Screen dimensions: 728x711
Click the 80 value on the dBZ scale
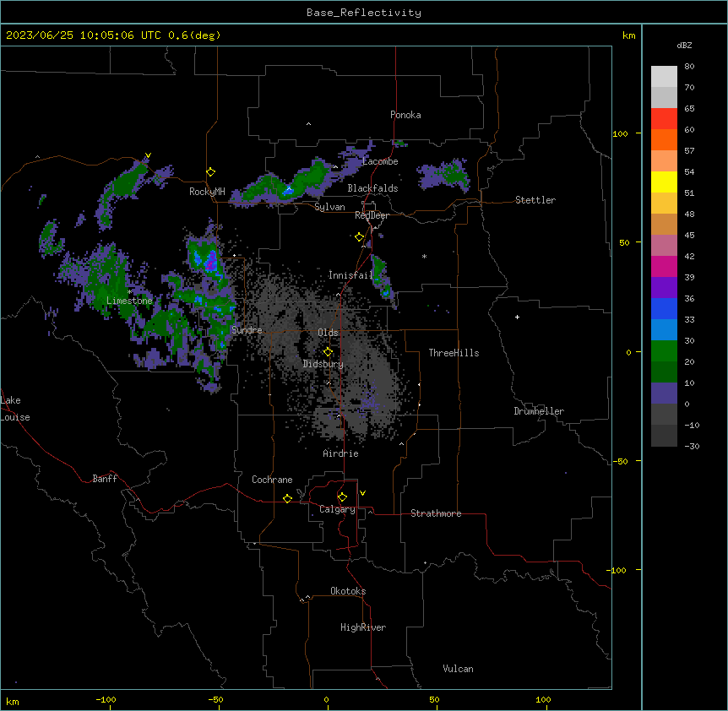click(689, 67)
